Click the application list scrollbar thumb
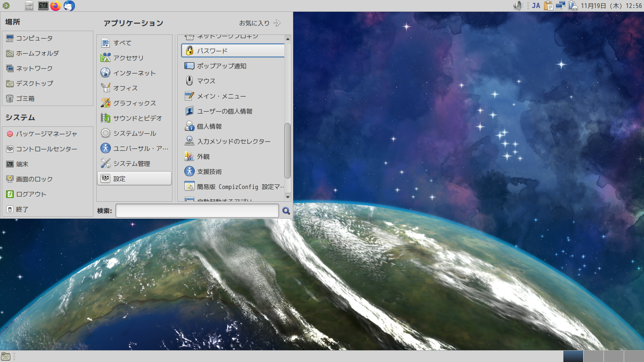 [288, 151]
